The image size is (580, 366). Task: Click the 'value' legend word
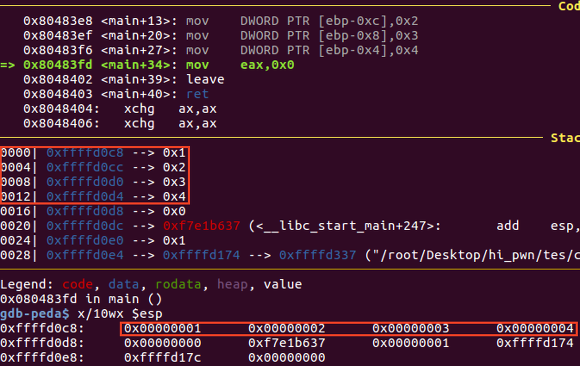click(283, 284)
